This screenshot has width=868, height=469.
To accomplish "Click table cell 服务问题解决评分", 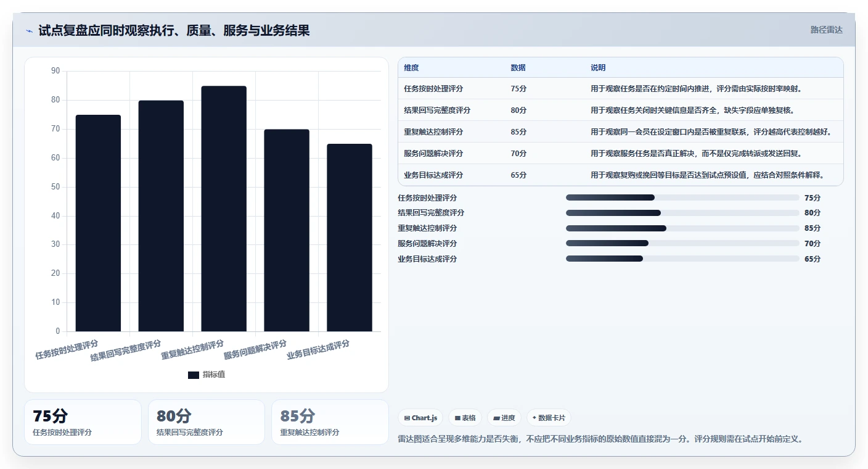I will pos(433,154).
